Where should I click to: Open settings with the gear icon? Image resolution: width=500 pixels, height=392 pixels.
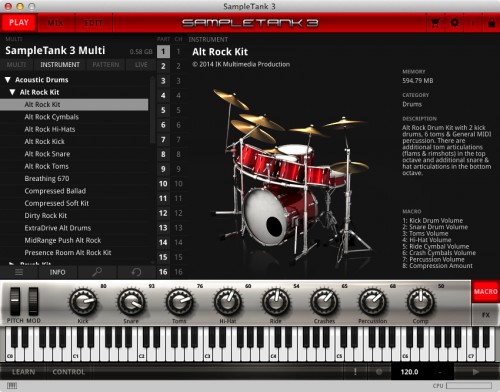[454, 23]
